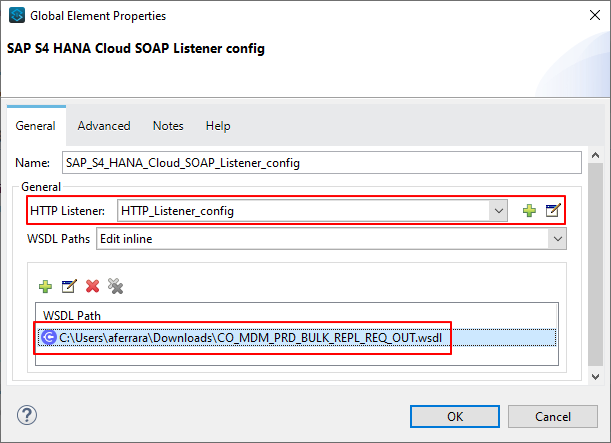Screen dimensions: 611x443
Task: Expand the WSDL Paths dropdown
Action: 557,238
